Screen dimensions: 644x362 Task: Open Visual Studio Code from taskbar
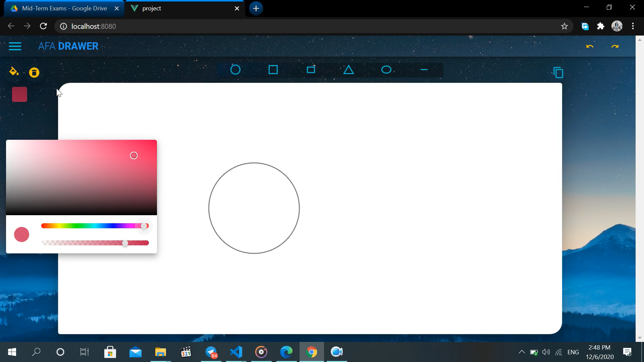(x=236, y=352)
